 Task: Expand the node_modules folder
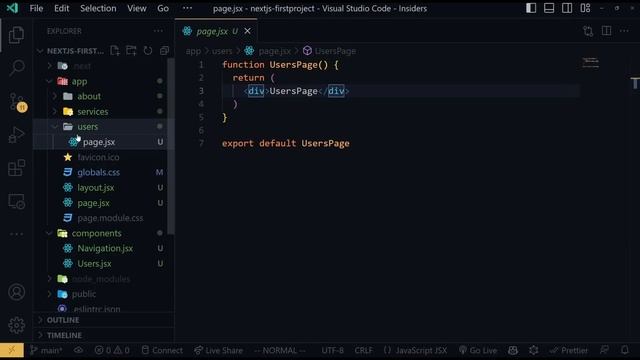(x=100, y=279)
